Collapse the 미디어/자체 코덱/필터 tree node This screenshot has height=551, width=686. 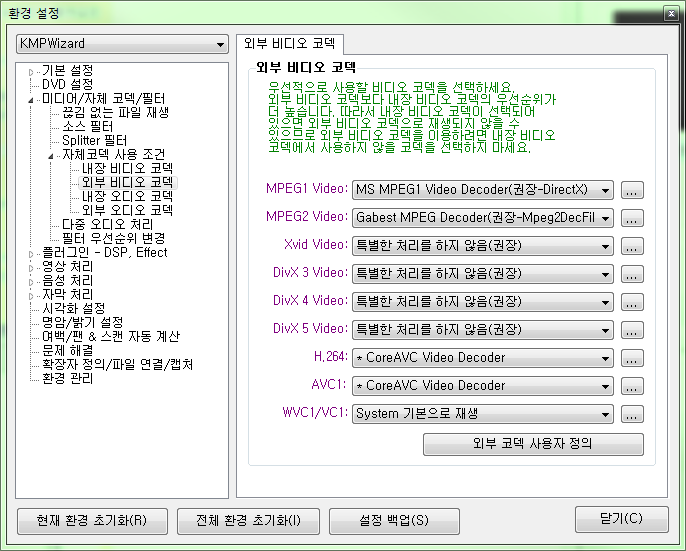[x=31, y=100]
